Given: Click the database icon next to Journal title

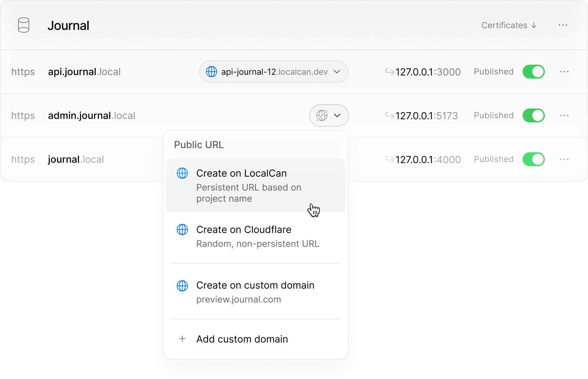Looking at the screenshot, I should click(23, 25).
